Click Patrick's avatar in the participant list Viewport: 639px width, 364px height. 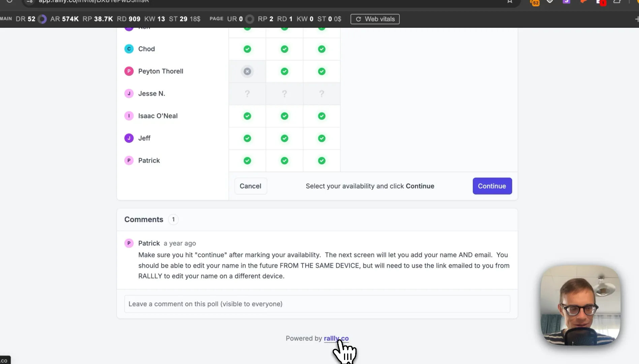point(129,160)
